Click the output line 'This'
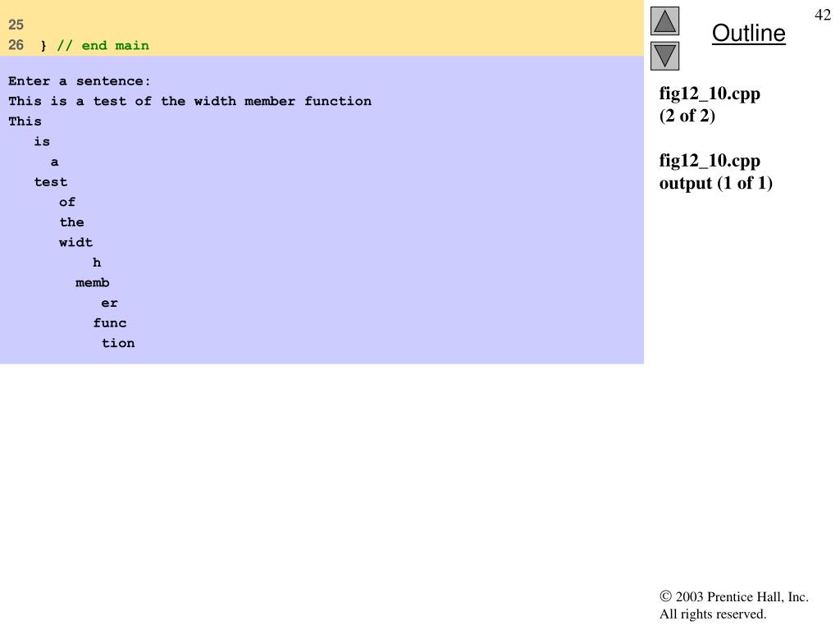The width and height of the screenshot is (840, 630). coord(25,121)
